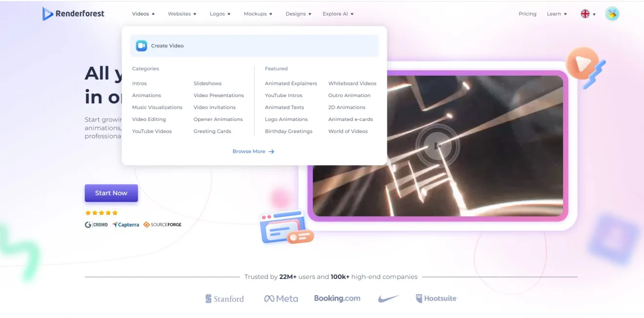Click the Renderforest logo icon
644x318 pixels.
click(47, 14)
